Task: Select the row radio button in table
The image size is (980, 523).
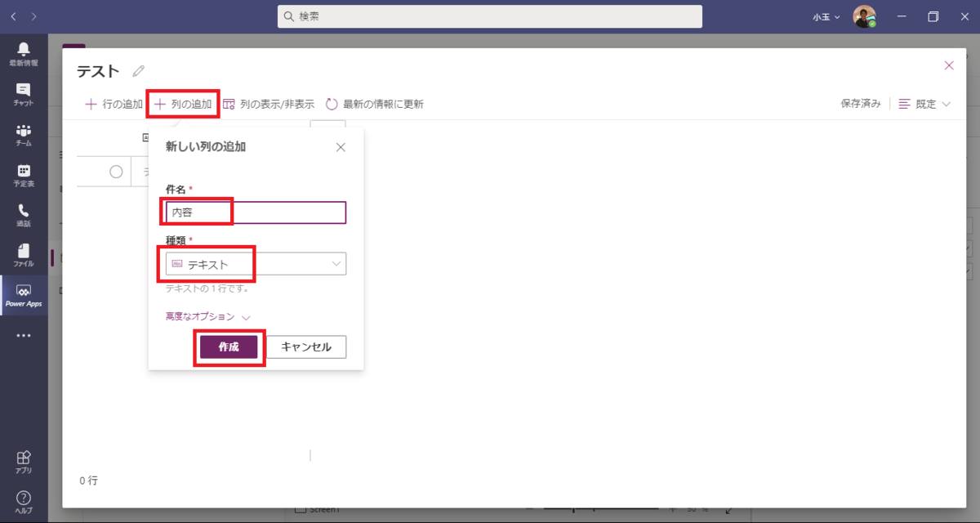Action: [116, 172]
